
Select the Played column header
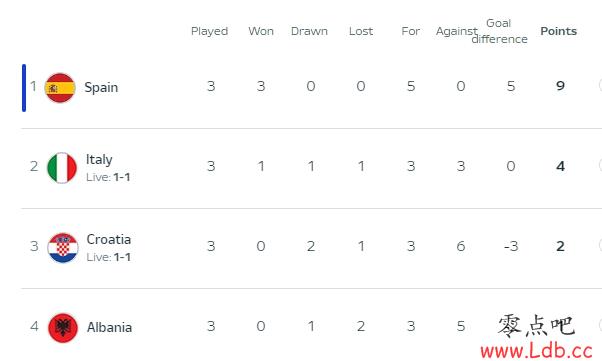point(210,31)
